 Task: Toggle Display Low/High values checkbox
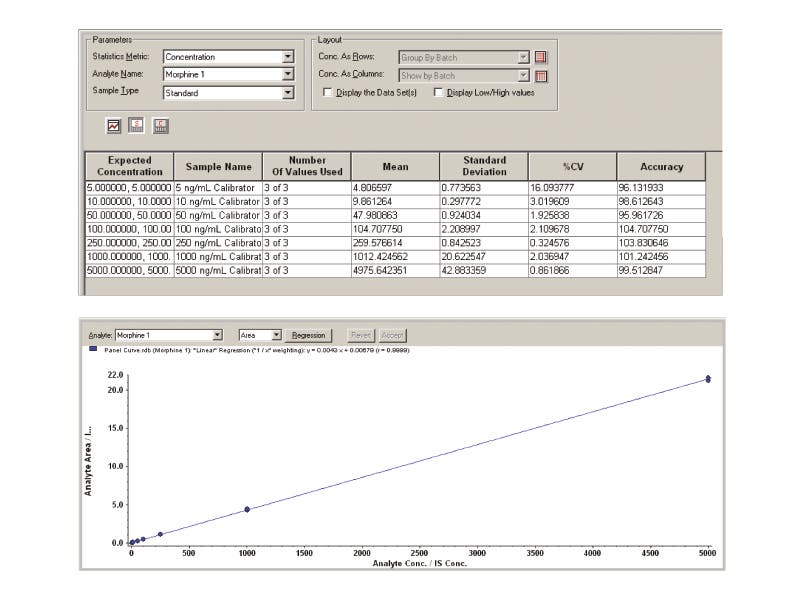tap(439, 93)
